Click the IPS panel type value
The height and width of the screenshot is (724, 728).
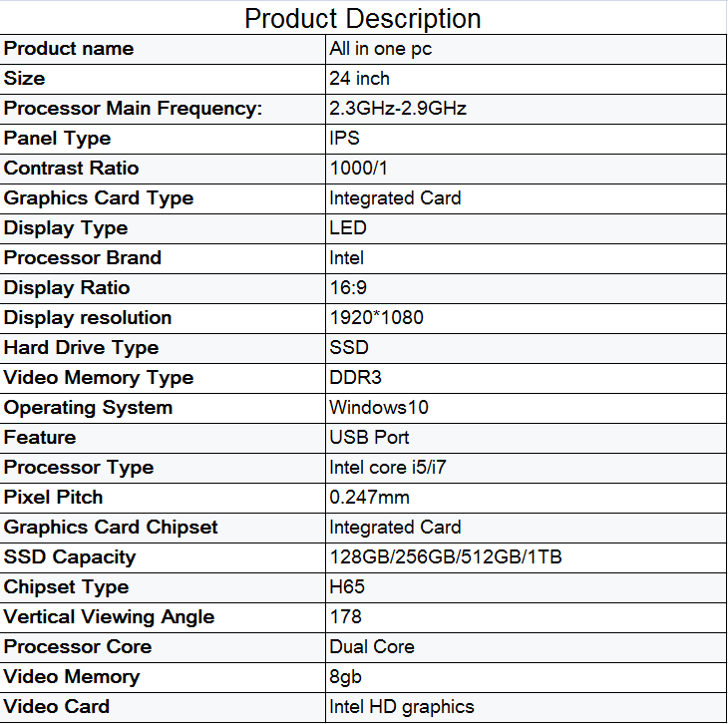coord(344,139)
